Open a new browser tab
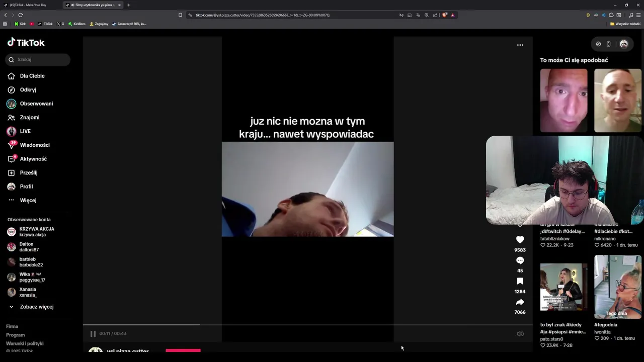The width and height of the screenshot is (644, 362). tap(129, 5)
